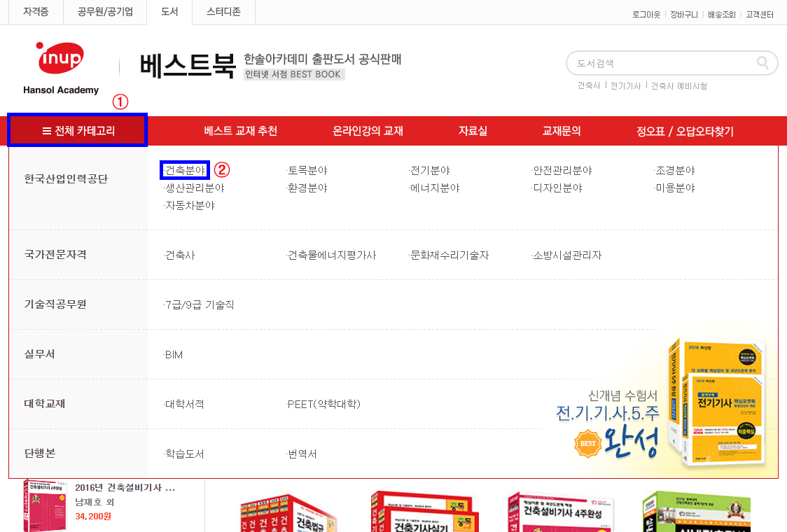Open the BIM category
Image resolution: width=787 pixels, height=532 pixels.
[173, 355]
